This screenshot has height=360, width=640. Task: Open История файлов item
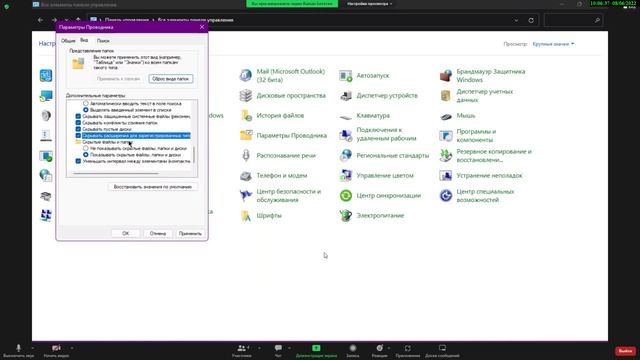pos(272,116)
